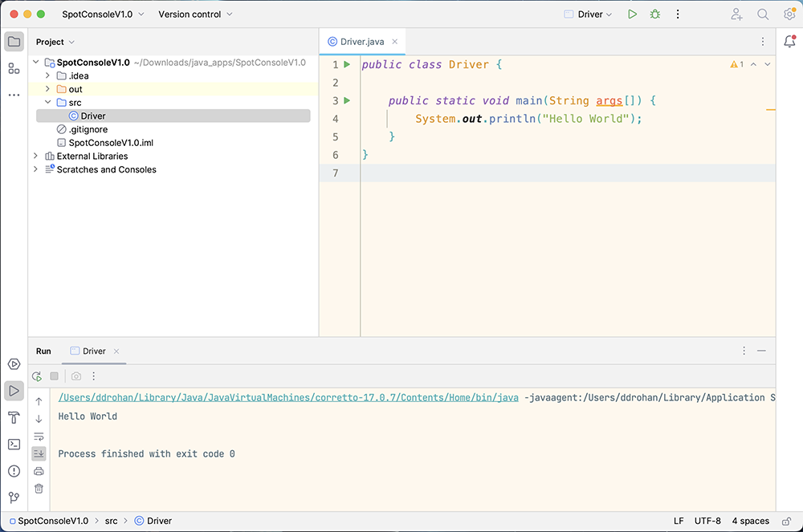
Task: Toggle soft-wrap in the console output
Action: (39, 437)
